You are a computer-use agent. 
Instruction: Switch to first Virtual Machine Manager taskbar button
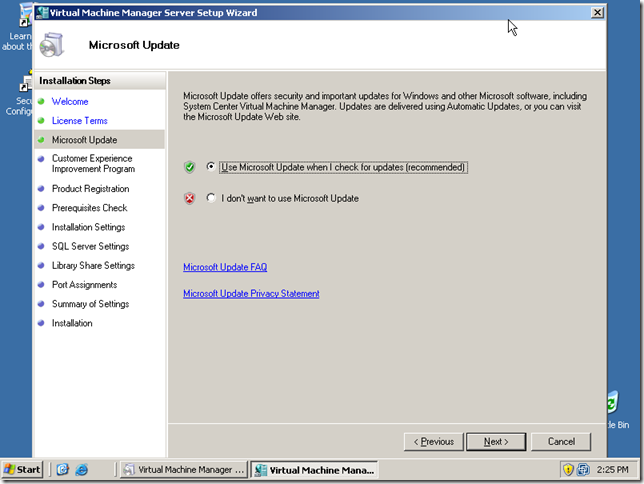[x=184, y=470]
